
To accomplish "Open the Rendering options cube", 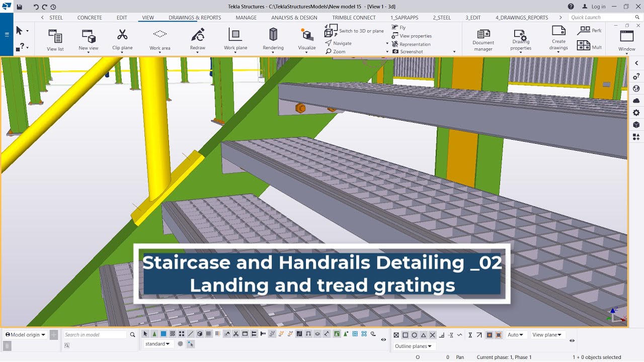I will coord(273,34).
